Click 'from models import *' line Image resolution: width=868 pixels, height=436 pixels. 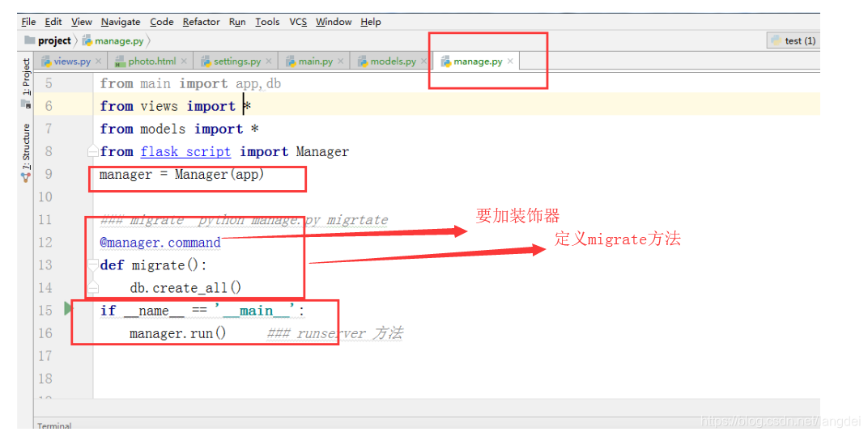(x=180, y=129)
